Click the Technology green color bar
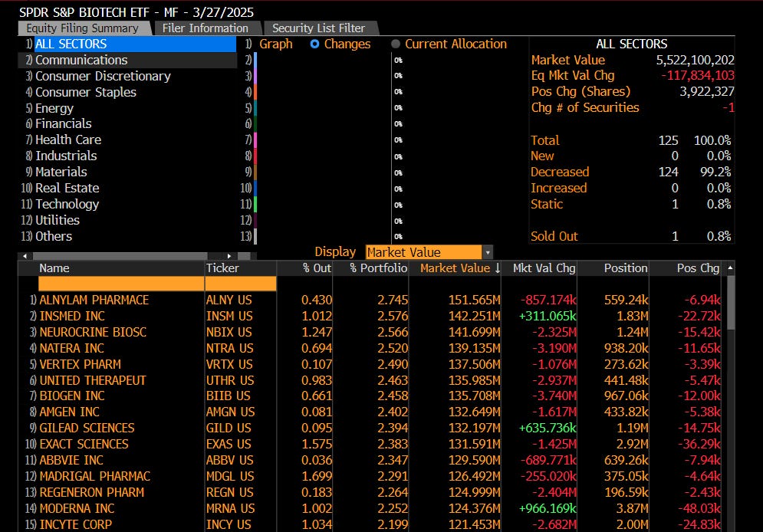763x532 pixels. click(x=255, y=204)
